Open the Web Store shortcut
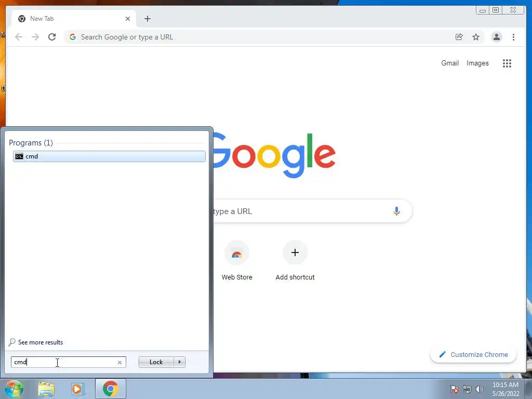 [x=237, y=261]
